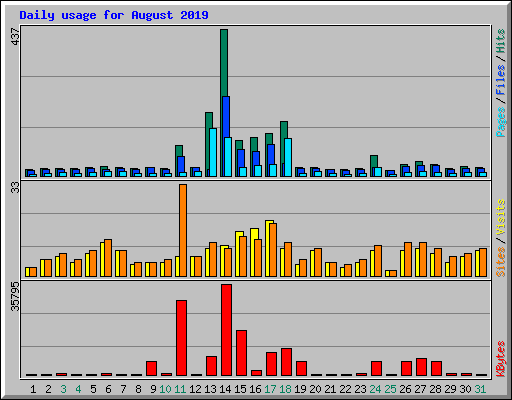Image resolution: width=512 pixels, height=400 pixels.
Task: Click the 437 axis maximum label
Action: (15, 36)
